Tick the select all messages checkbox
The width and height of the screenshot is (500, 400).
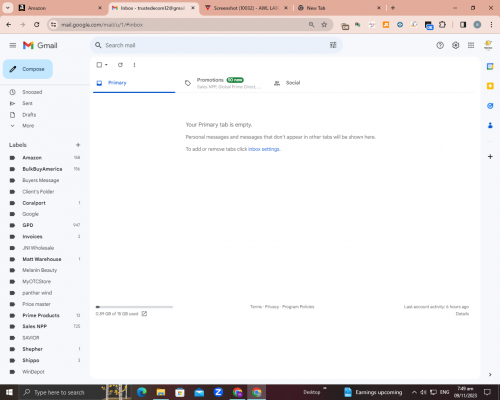[99, 65]
